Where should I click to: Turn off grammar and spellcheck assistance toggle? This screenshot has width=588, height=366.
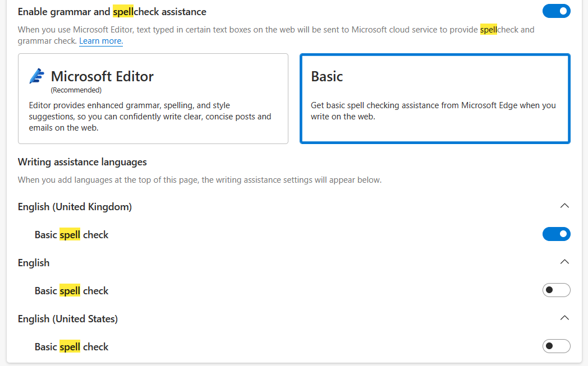(x=556, y=11)
